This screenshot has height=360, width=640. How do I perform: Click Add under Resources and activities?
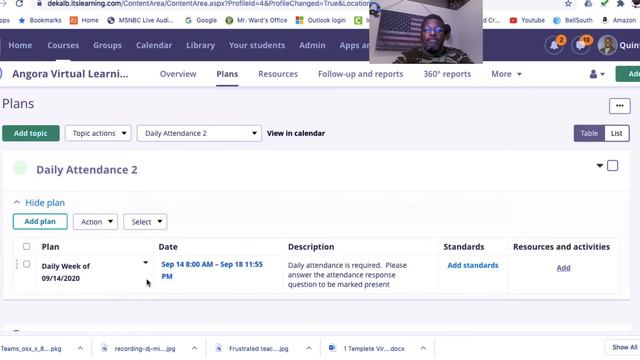[563, 268]
